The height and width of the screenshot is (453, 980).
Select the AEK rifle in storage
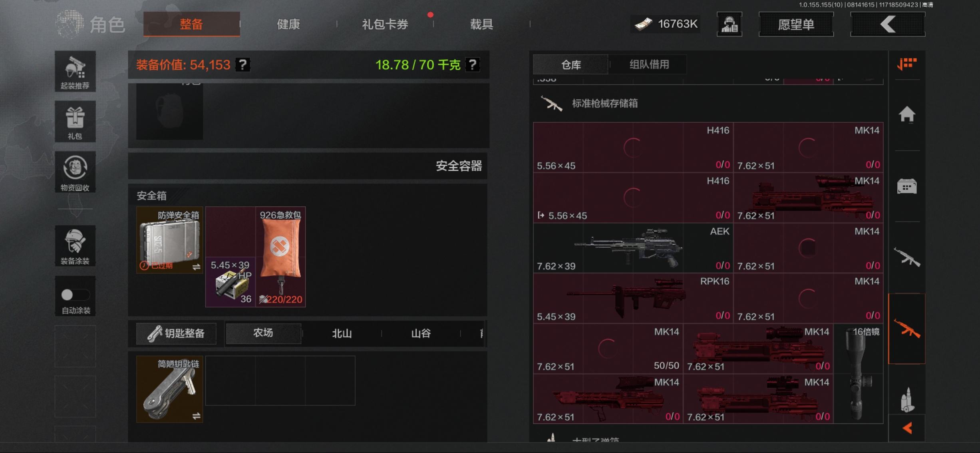(633, 248)
